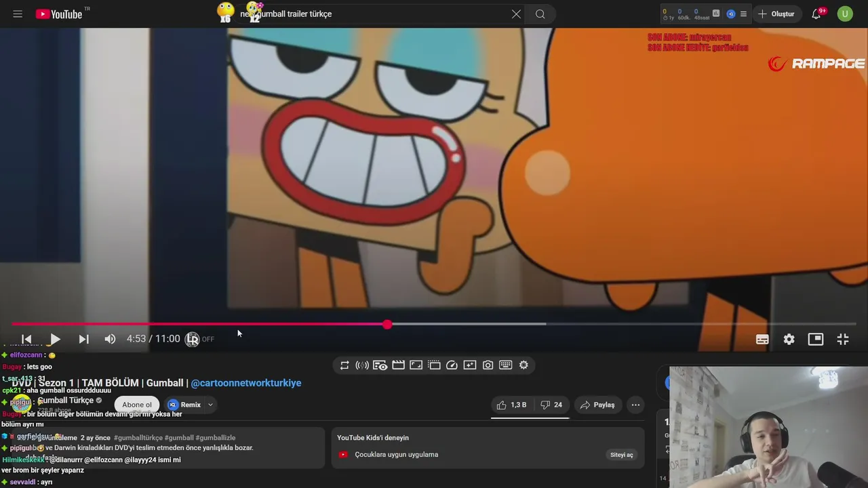The height and width of the screenshot is (488, 868).
Task: Seek within the buffered gray progress area
Action: pos(468,324)
